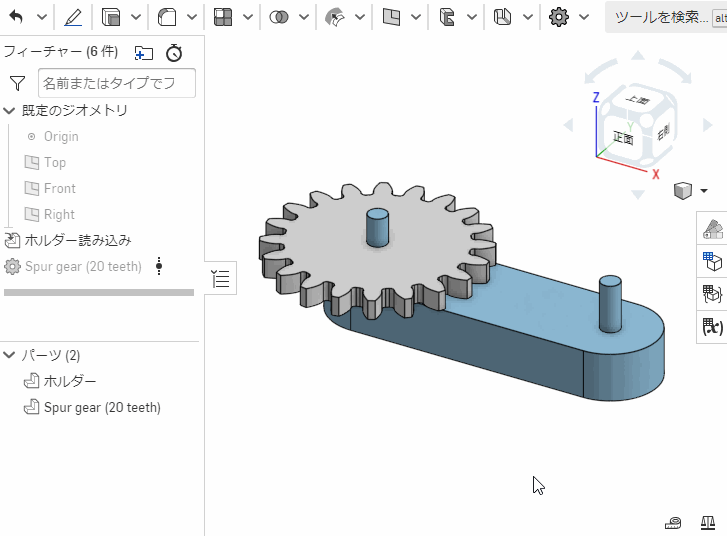Click the 正面 face of the view cube
727x536 pixels.
coord(623,138)
